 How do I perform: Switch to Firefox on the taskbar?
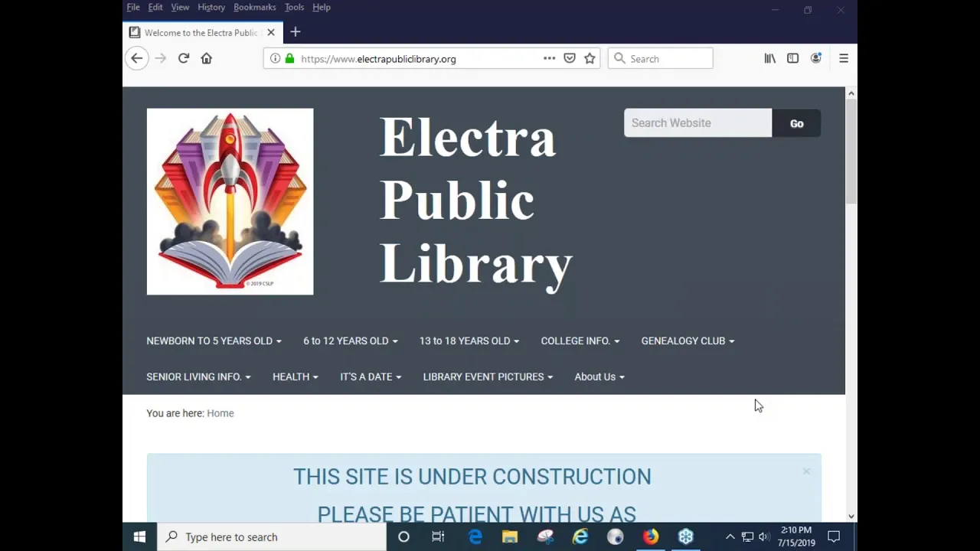(x=651, y=536)
